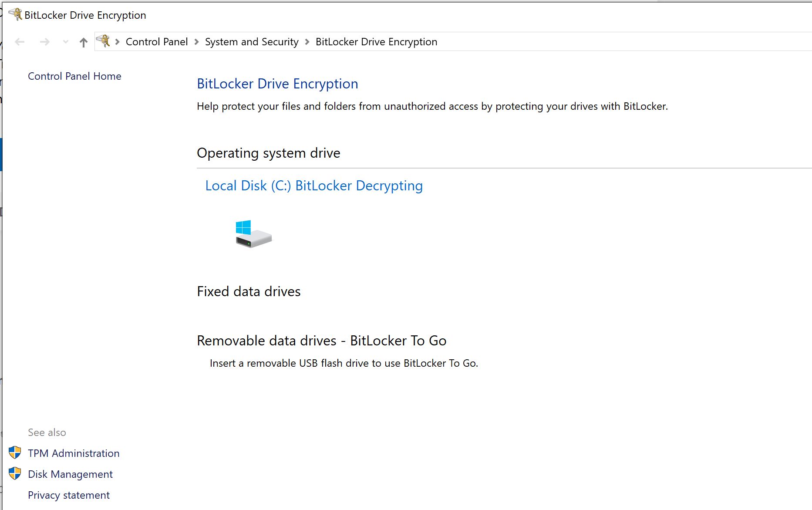
Task: Click the shield icon beside TPM Administration
Action: point(15,453)
